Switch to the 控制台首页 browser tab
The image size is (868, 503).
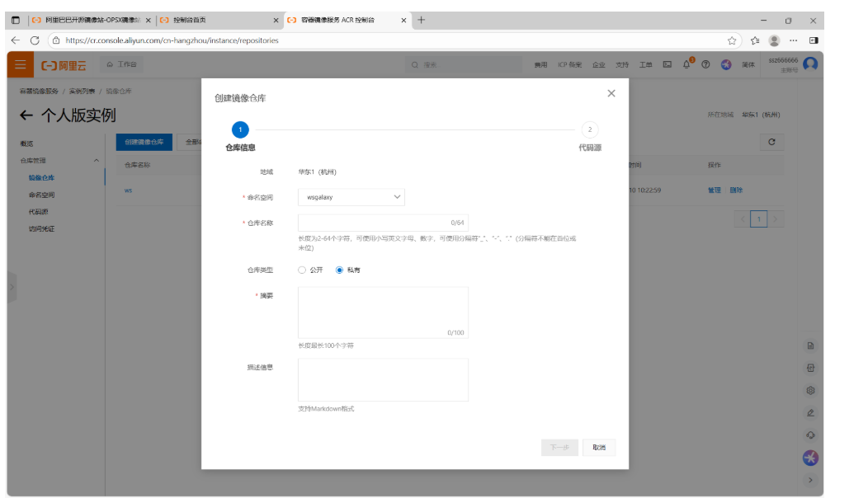coord(218,20)
